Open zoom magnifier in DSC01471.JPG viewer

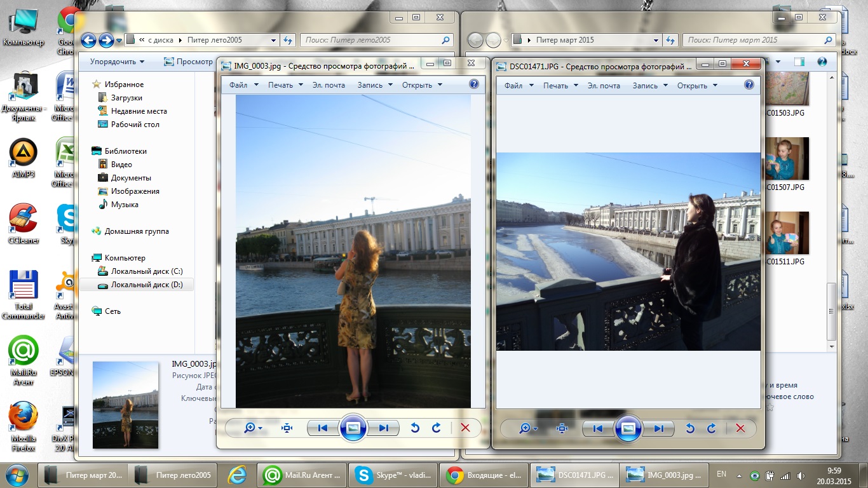[528, 429]
